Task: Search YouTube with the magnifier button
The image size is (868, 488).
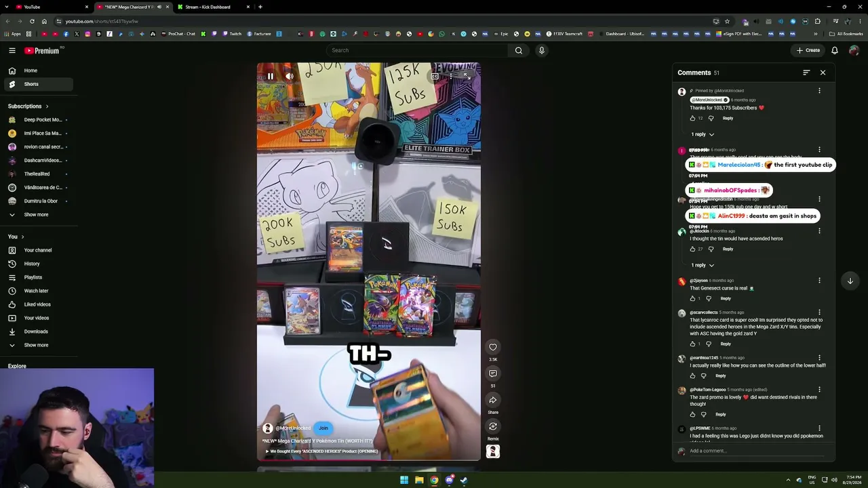Action: [519, 50]
